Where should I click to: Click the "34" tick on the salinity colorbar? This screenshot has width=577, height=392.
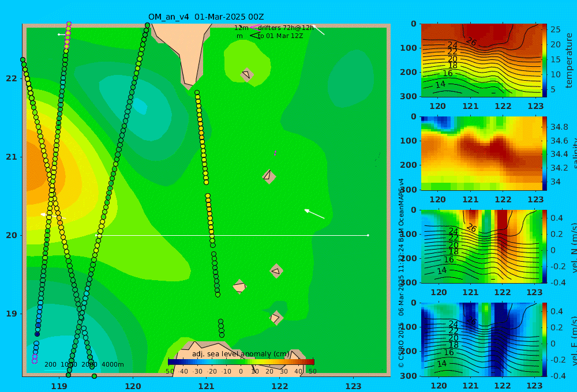(556, 182)
